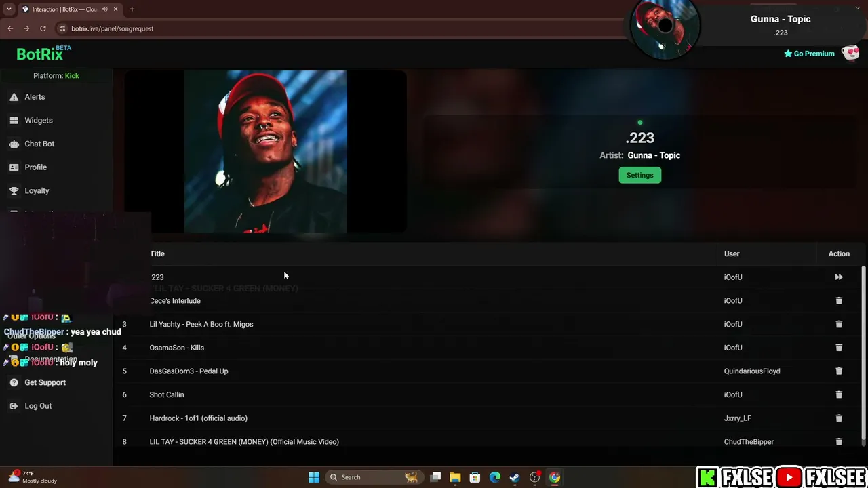Select the OsamaSon - Kills title
Viewport: 868px width, 488px height.
coord(177,348)
